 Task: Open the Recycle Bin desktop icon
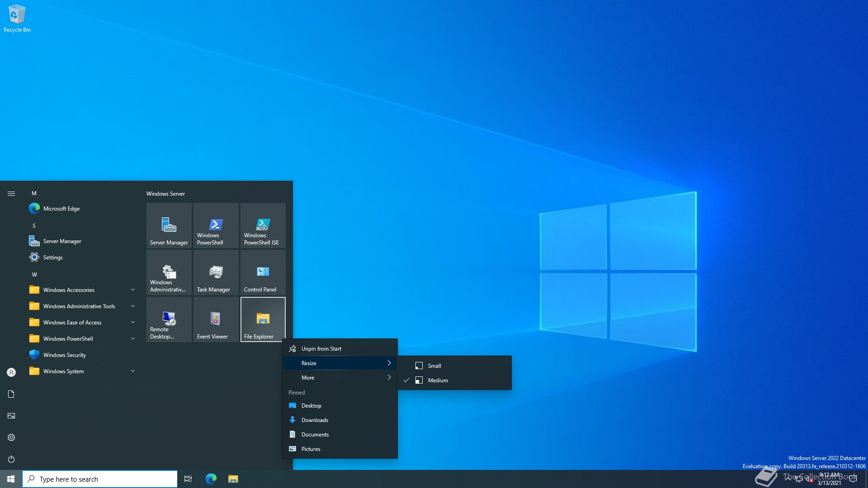[17, 19]
